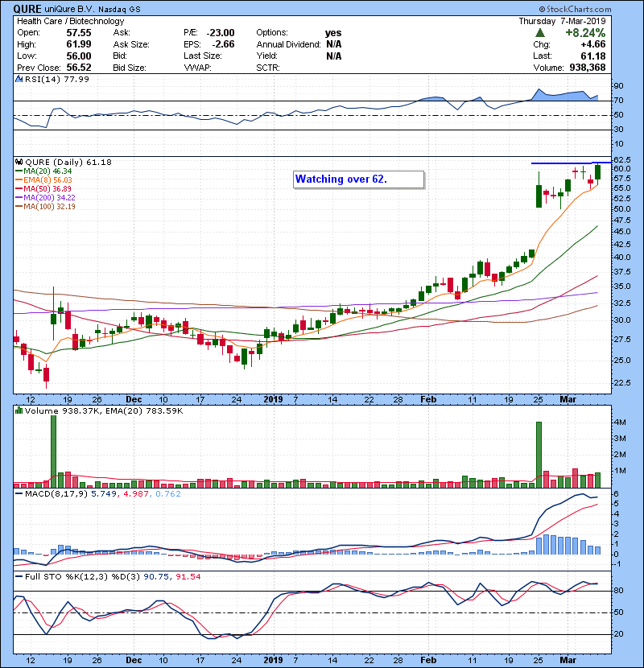Viewport: 644px width, 668px height.
Task: Click the MACD signal value 4.987
Action: pos(136,494)
